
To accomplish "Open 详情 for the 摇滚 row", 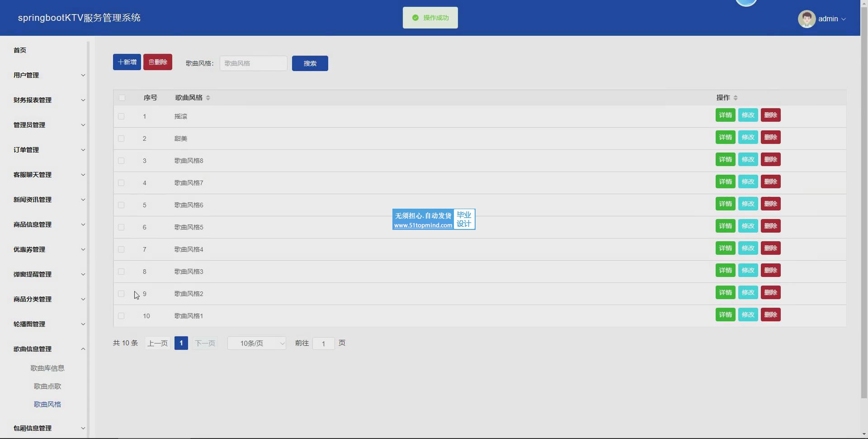I will coord(725,115).
